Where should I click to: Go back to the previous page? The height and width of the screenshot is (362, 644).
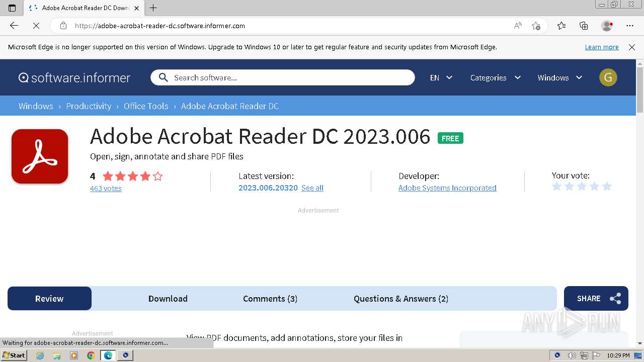coord(14,26)
